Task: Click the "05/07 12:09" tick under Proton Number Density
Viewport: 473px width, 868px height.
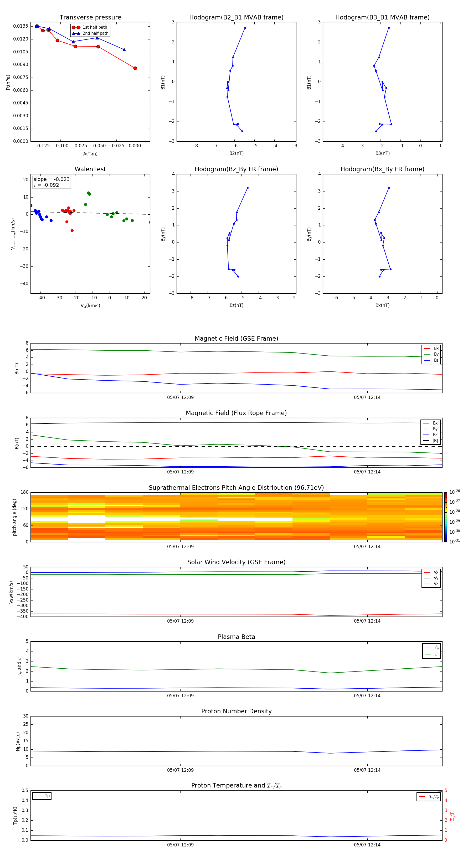Action: (181, 770)
